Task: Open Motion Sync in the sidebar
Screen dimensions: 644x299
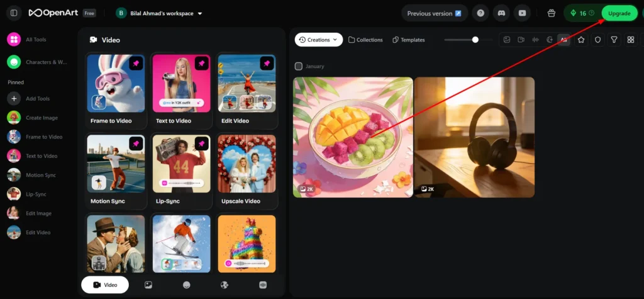Action: [32, 175]
